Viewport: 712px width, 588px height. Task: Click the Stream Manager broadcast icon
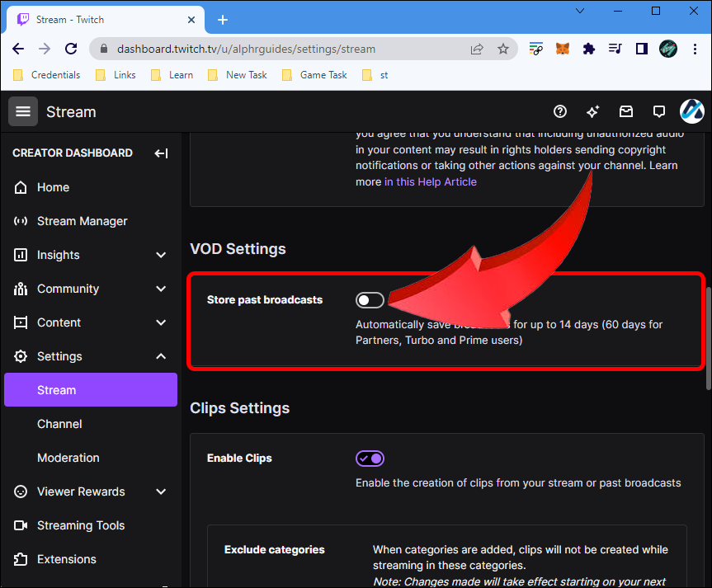(x=21, y=221)
